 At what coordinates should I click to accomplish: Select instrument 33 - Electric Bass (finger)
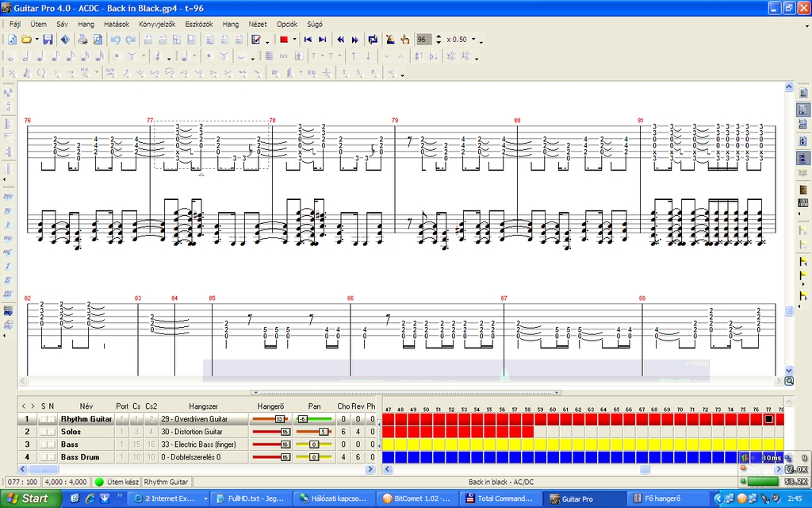[x=198, y=444]
